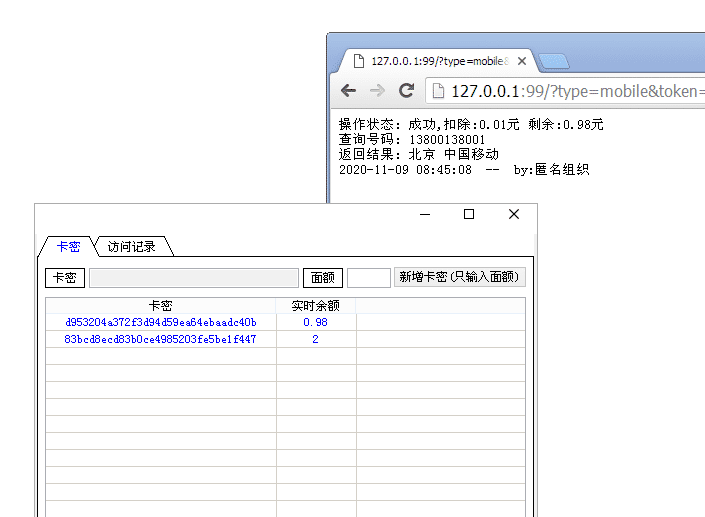The height and width of the screenshot is (517, 705).
Task: Select the card key row starting with 83bcd8ec
Action: click(160, 339)
